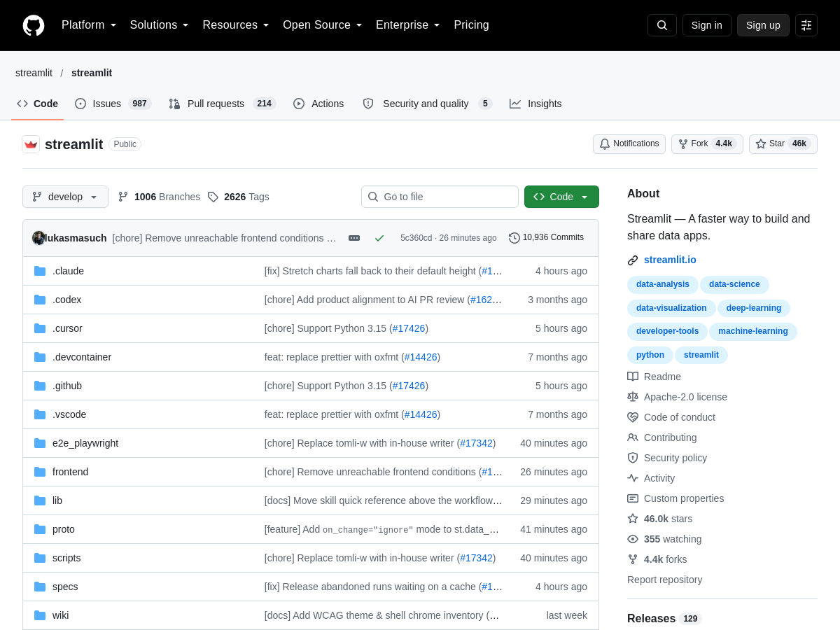
Task: Open appearance settings sliders icon
Action: (x=806, y=25)
